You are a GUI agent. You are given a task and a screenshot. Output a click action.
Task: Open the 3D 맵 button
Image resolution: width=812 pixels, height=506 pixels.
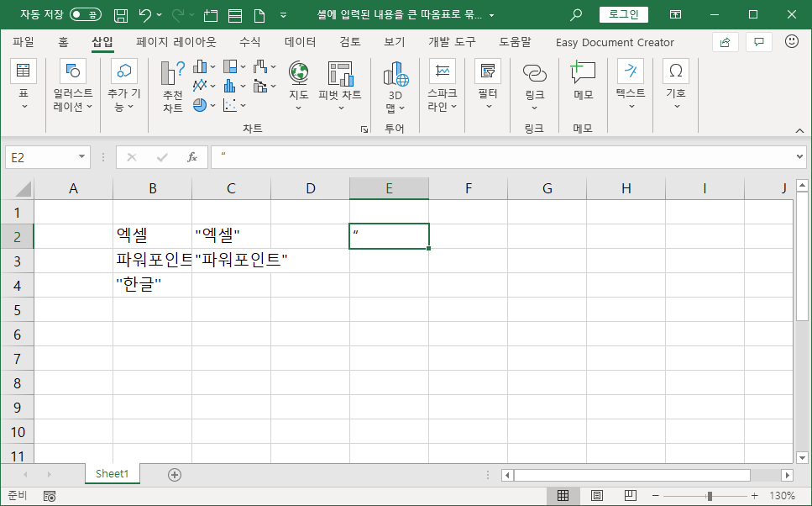[x=396, y=86]
